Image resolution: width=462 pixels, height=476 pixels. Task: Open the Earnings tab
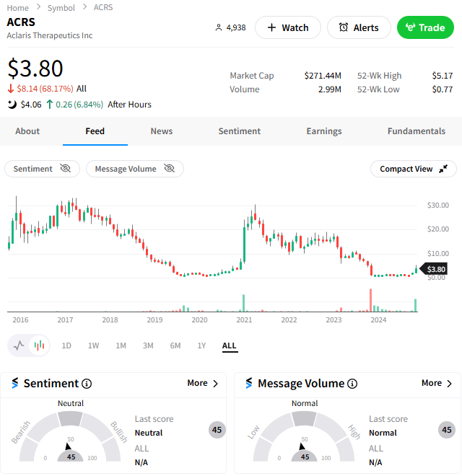click(324, 131)
